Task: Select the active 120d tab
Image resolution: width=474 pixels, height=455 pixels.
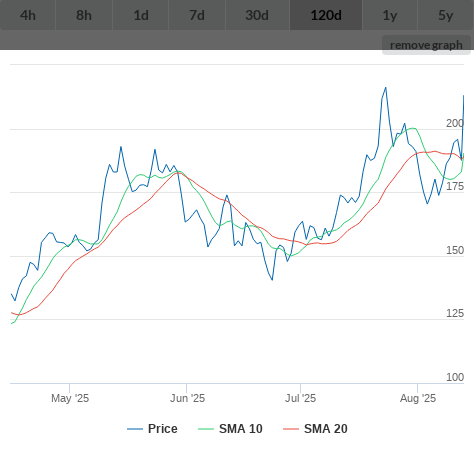Action: [326, 15]
